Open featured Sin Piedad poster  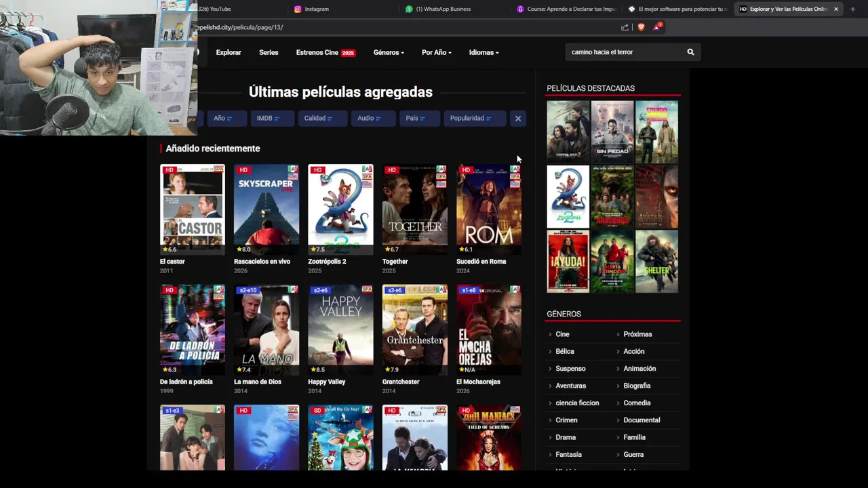tap(612, 131)
